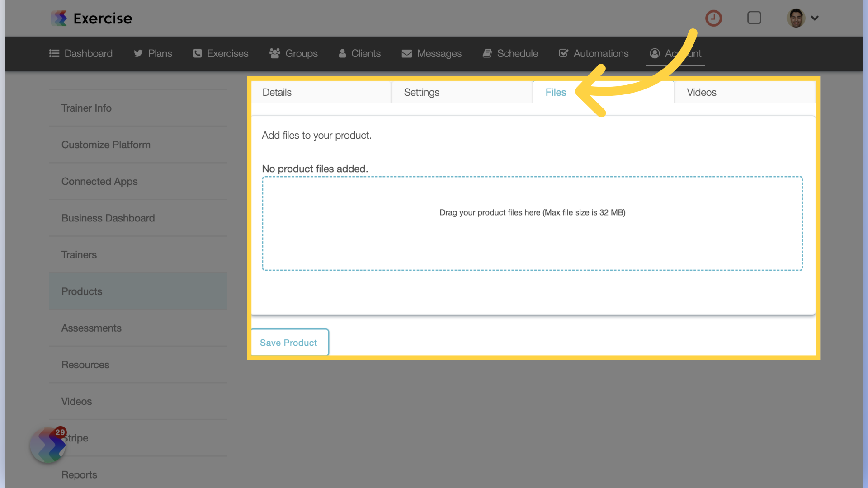Switch to the Details tab

pos(276,92)
